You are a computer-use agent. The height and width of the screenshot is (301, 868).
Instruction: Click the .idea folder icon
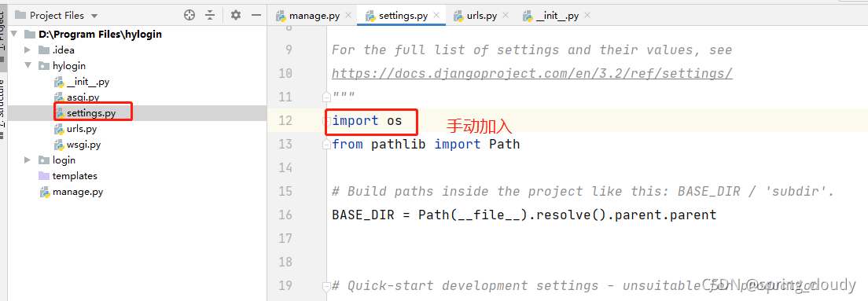pos(44,50)
